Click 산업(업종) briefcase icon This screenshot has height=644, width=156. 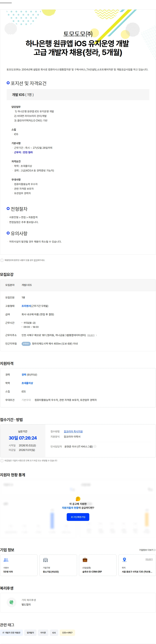(85, 560)
